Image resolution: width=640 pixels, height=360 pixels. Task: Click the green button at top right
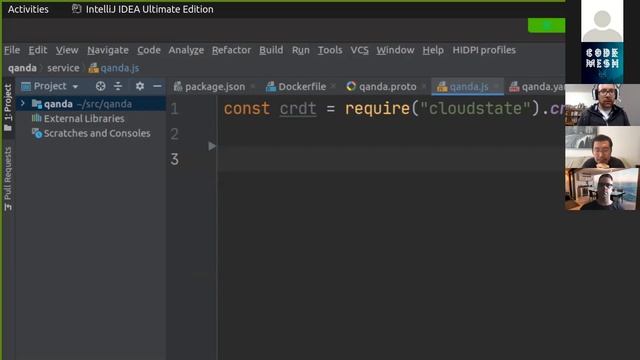tap(546, 25)
